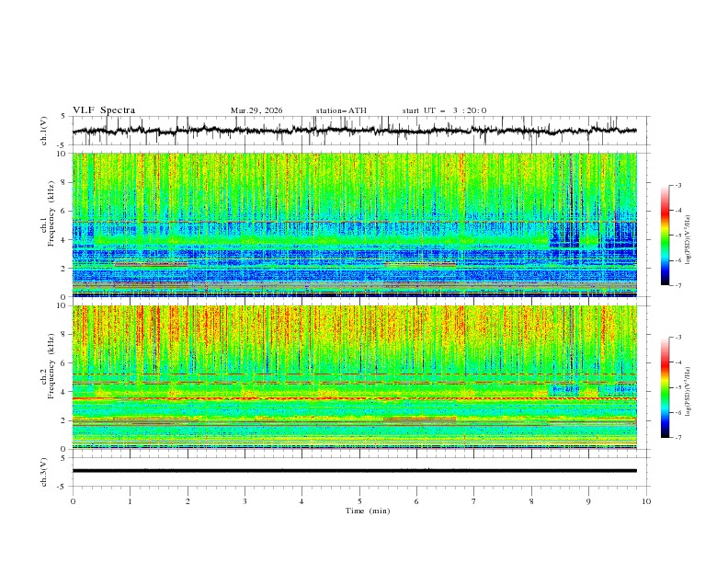Click the "ch.3(V)" waveform axis label

tap(44, 472)
